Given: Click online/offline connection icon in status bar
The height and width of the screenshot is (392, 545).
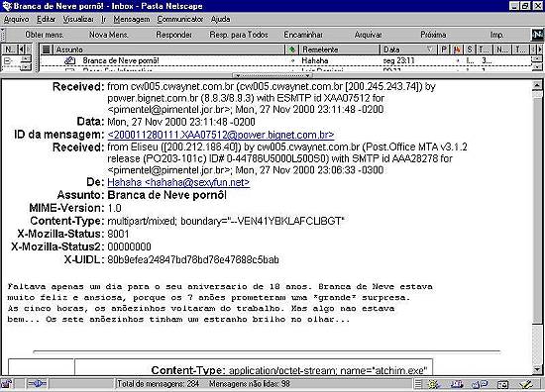Looking at the screenshot, I should (x=37, y=384).
